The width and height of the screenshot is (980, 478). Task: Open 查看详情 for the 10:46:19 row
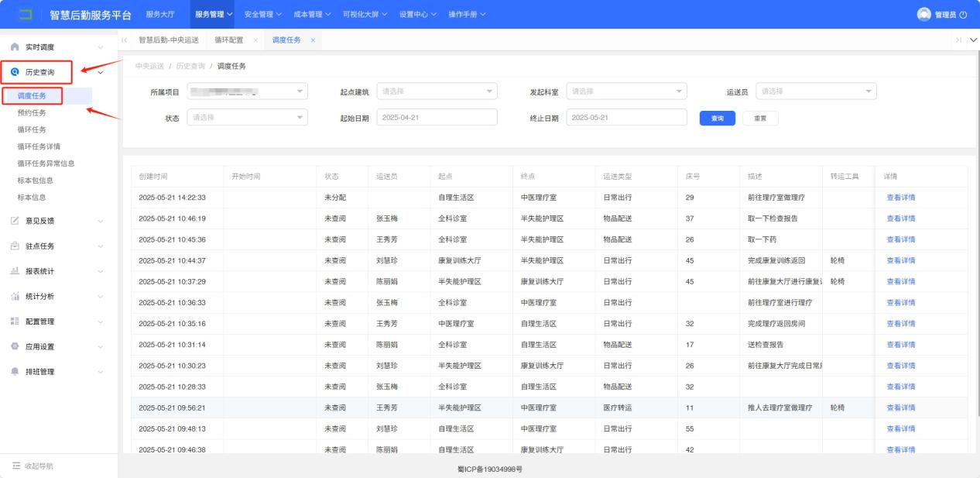900,218
